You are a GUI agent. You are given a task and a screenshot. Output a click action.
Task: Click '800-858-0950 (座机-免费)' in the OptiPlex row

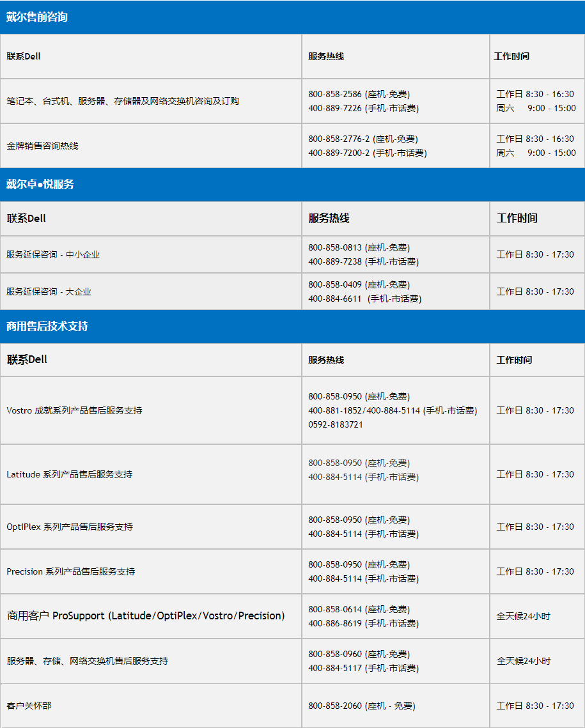click(359, 520)
